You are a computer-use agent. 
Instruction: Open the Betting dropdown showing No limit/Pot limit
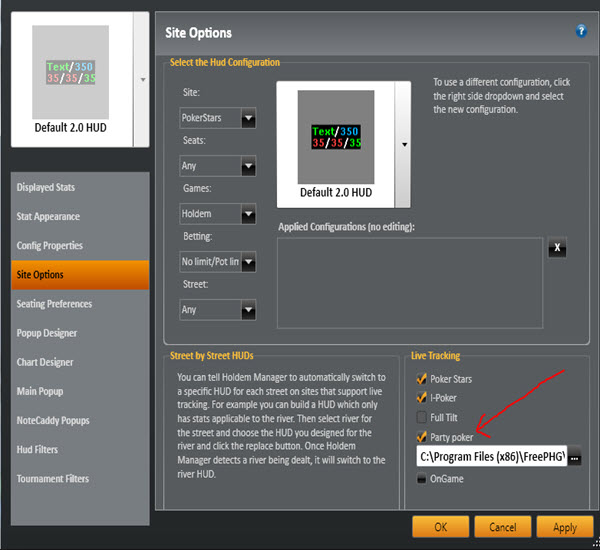tap(217, 262)
